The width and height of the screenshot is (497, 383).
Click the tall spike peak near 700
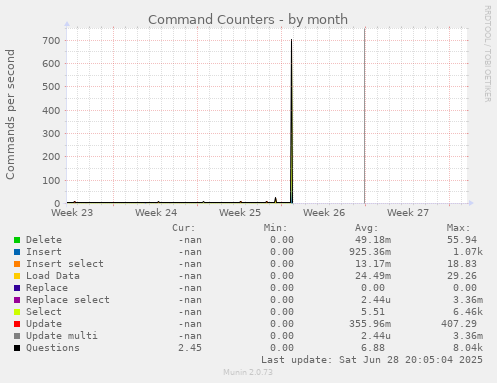pos(292,40)
